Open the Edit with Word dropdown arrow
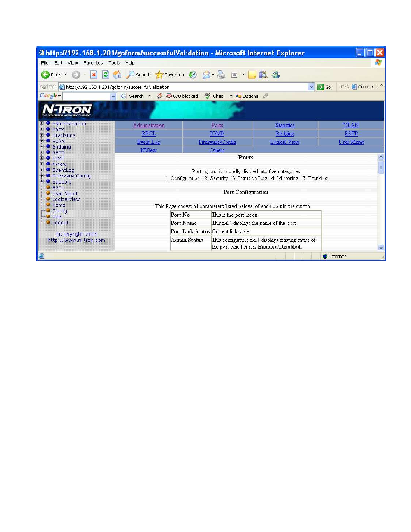 point(243,75)
